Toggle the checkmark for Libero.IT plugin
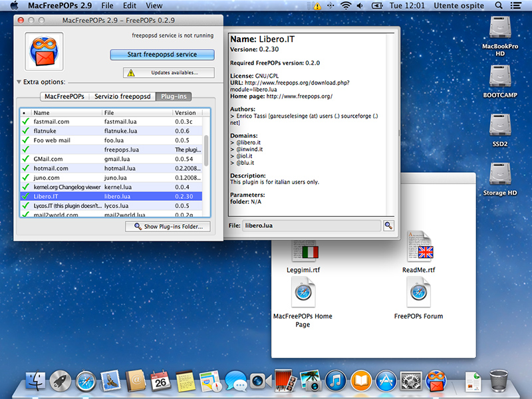This screenshot has width=532, height=399. pyautogui.click(x=25, y=196)
